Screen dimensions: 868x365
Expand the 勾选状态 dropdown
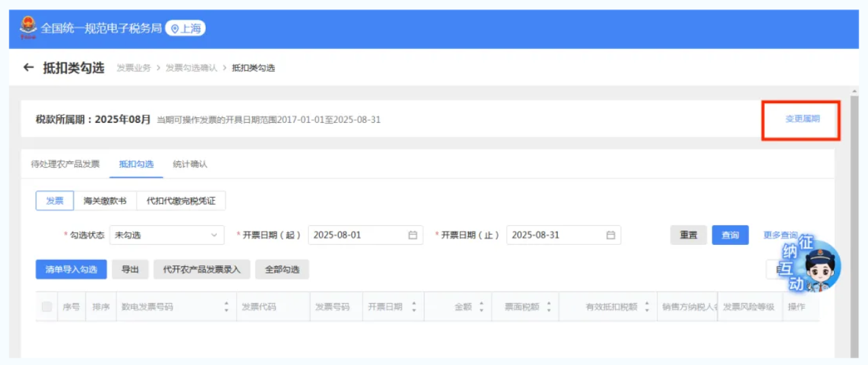pos(166,235)
